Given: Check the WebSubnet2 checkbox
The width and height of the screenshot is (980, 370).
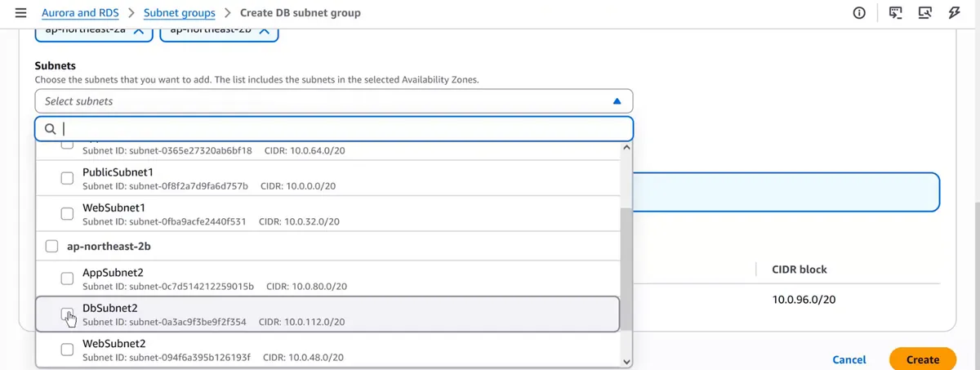Looking at the screenshot, I should (x=68, y=350).
